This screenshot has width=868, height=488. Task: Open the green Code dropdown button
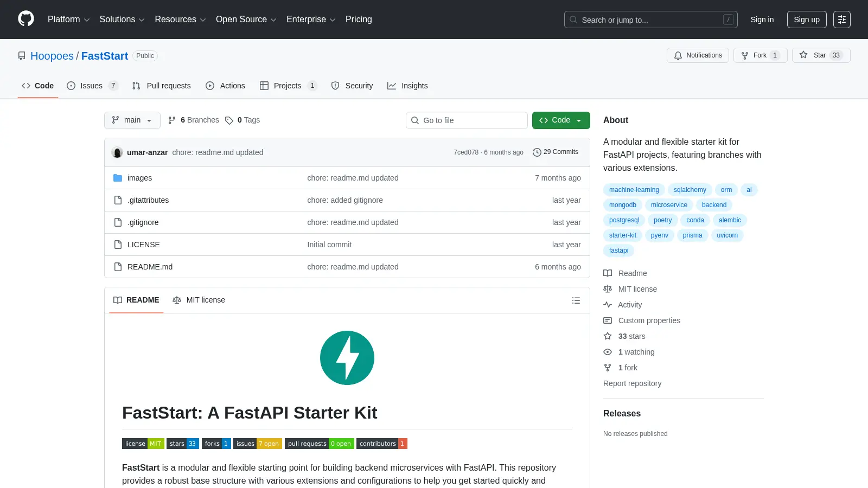pyautogui.click(x=561, y=120)
